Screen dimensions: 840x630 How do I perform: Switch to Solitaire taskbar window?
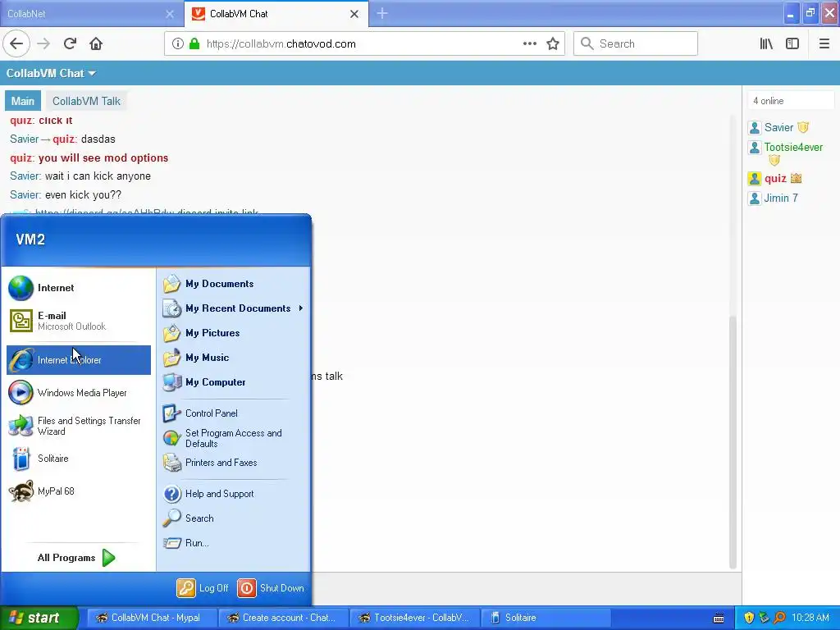click(546, 618)
